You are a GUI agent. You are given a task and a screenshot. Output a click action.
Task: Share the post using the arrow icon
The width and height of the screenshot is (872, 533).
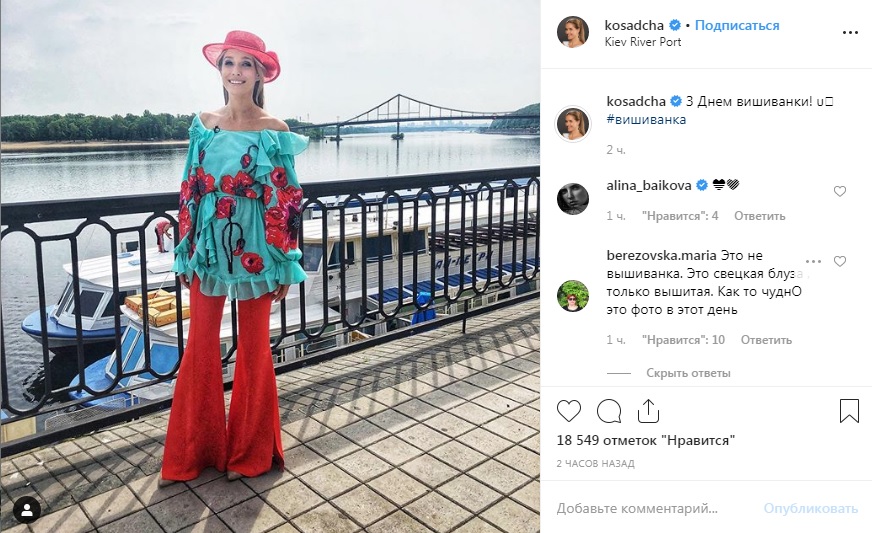(648, 411)
